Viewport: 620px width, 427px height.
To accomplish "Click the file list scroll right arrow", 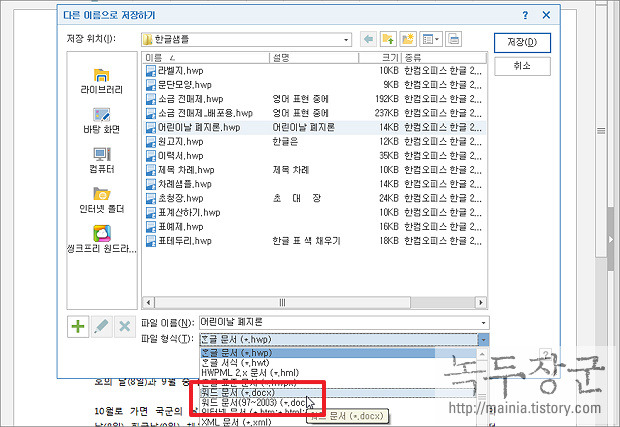I will point(481,303).
